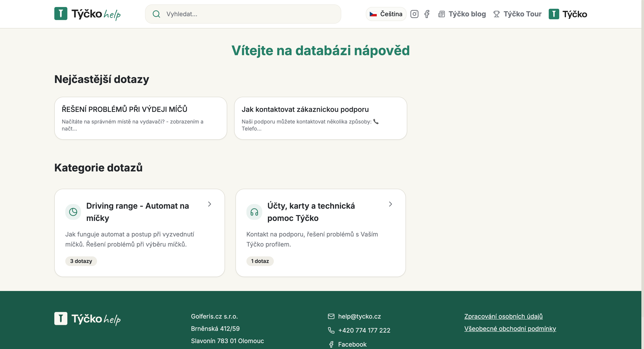Click the '3 dotazy' badge
Viewport: 644px width, 349px height.
(81, 261)
